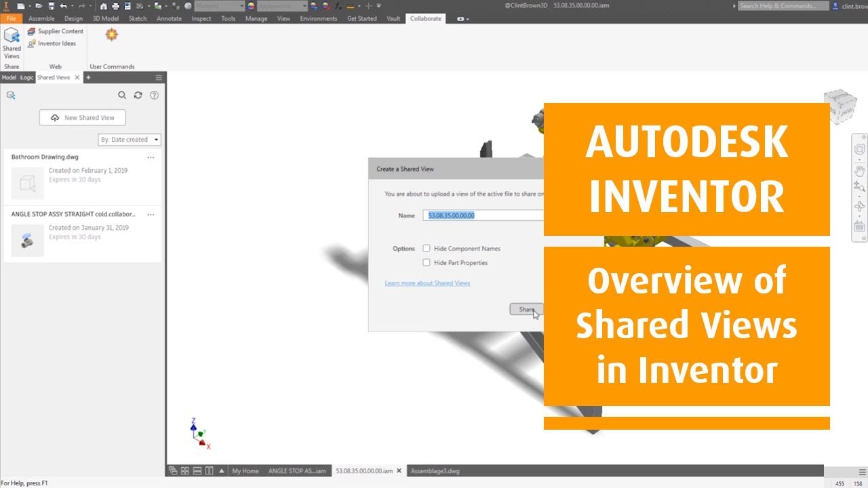This screenshot has width=868, height=488.
Task: Select the Zoom navigation tool
Action: pyautogui.click(x=859, y=186)
